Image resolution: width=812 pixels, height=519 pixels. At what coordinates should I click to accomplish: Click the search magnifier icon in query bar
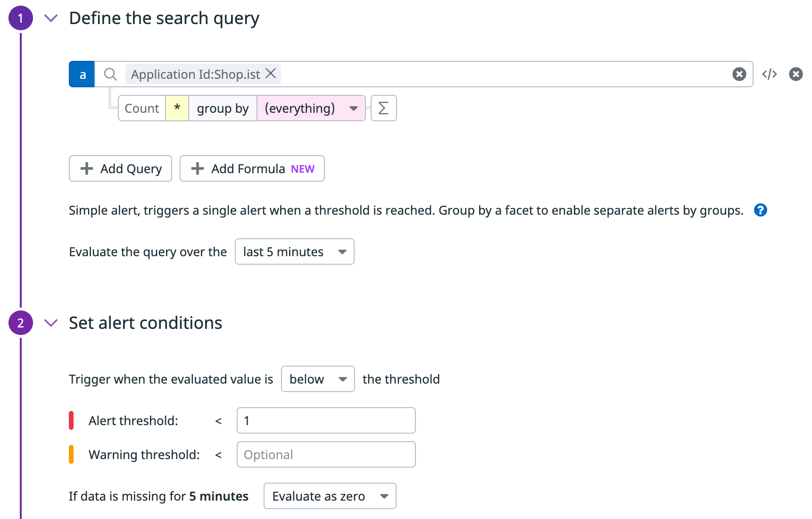point(110,75)
